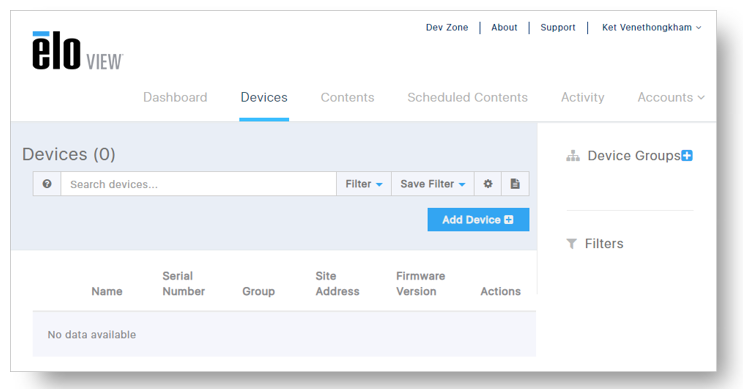The image size is (743, 389).
Task: Go to Scheduled Contents tab
Action: pos(468,97)
